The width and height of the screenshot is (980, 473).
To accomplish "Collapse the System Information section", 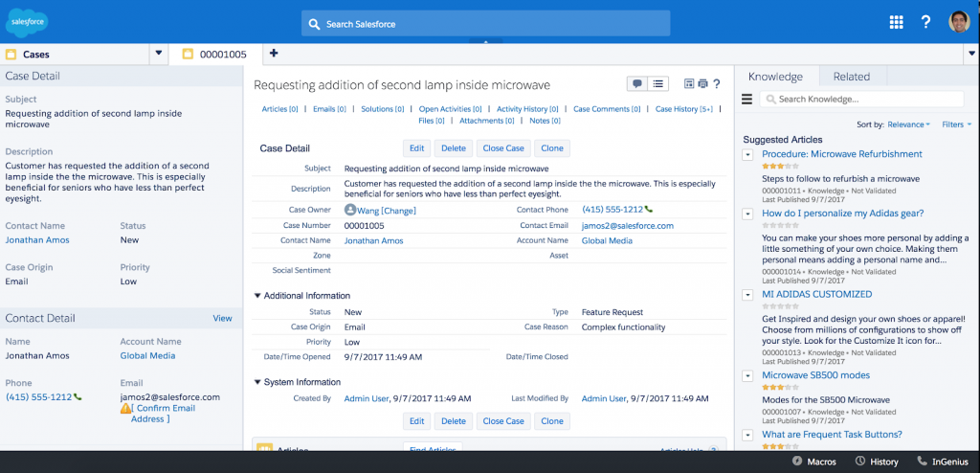I will tap(257, 382).
